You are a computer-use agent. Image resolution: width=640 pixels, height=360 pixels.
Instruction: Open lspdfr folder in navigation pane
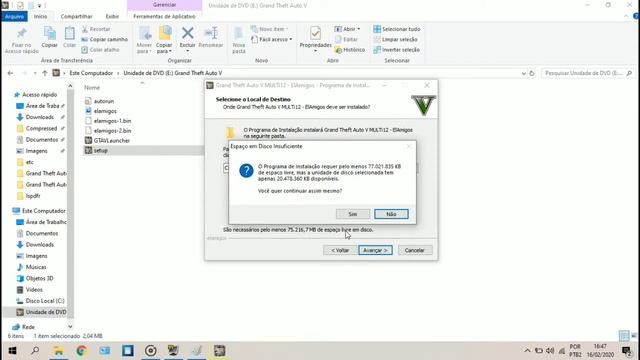point(33,196)
